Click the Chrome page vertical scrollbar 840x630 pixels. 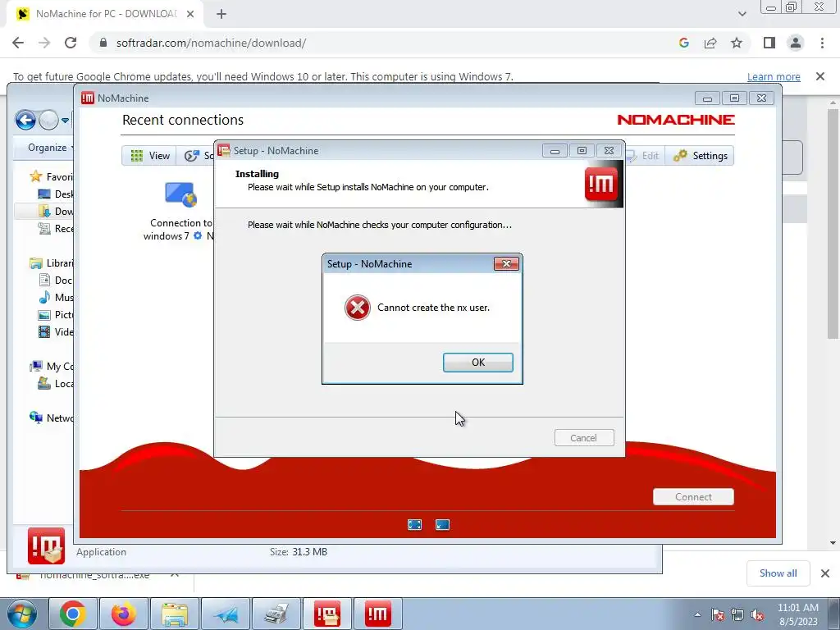tap(833, 223)
